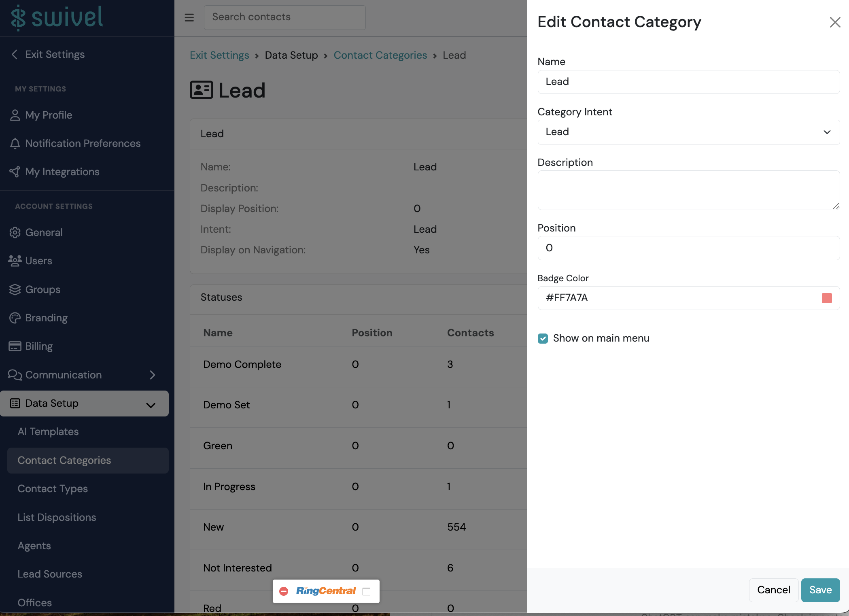Cancel editing the contact category

click(x=773, y=590)
